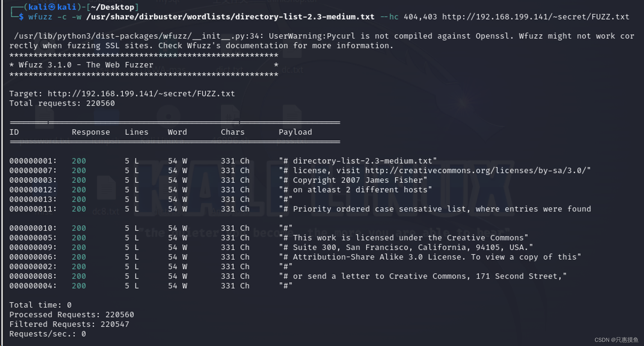Click the UserWarning Pycurl message line

(x=322, y=41)
